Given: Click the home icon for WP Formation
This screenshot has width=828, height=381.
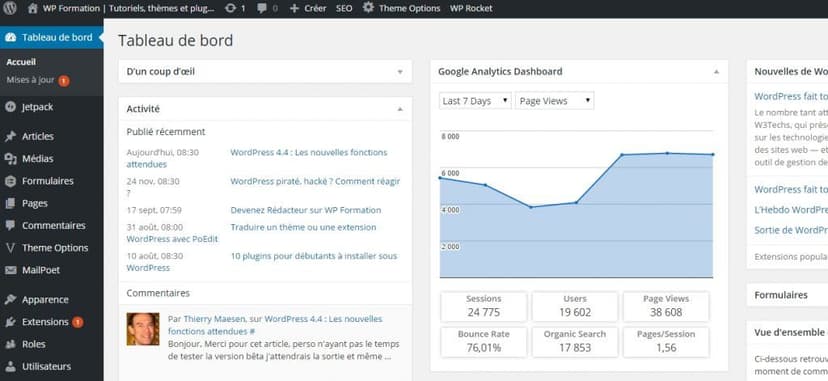Looking at the screenshot, I should [33, 8].
